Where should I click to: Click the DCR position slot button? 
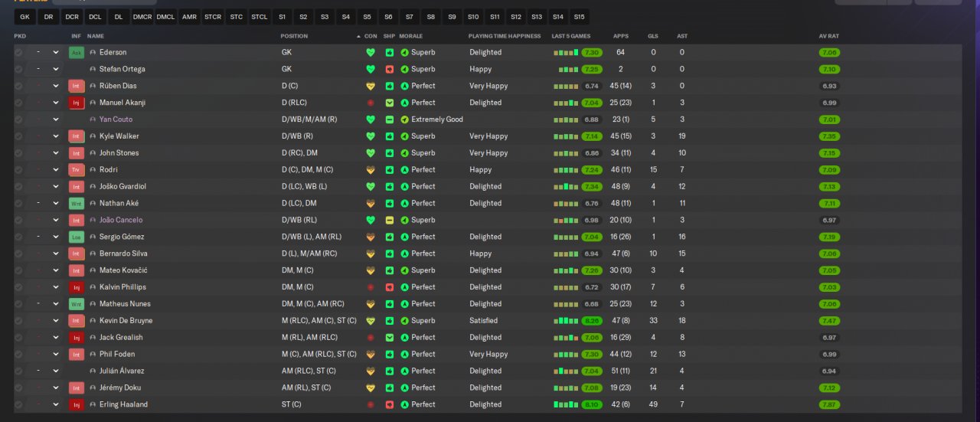click(x=72, y=16)
